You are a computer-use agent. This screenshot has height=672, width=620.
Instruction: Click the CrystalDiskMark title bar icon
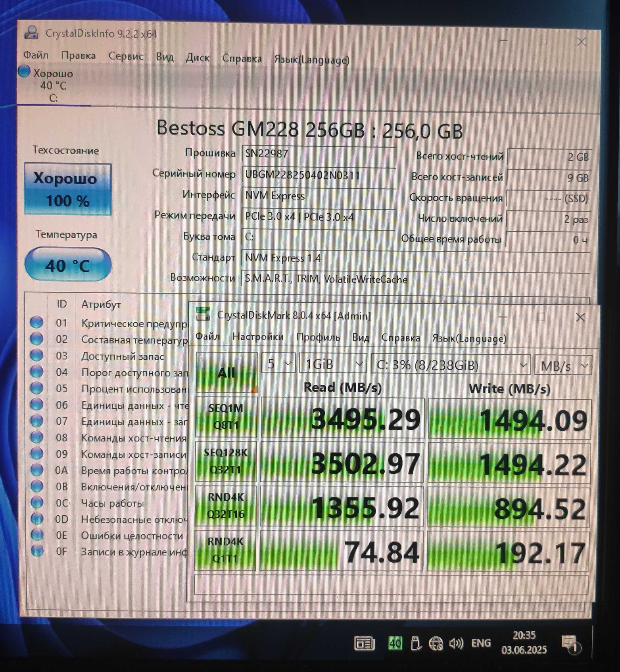(x=203, y=314)
